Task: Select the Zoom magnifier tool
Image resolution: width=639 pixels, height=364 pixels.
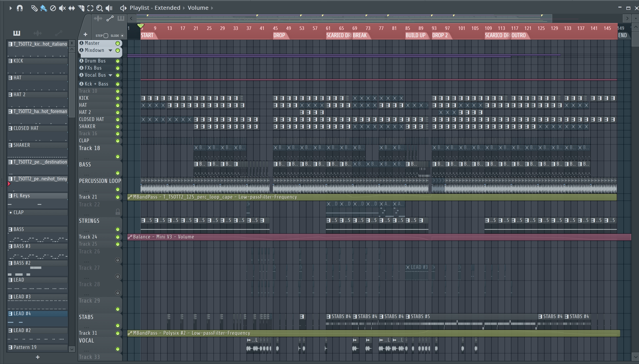Action: 100,8
